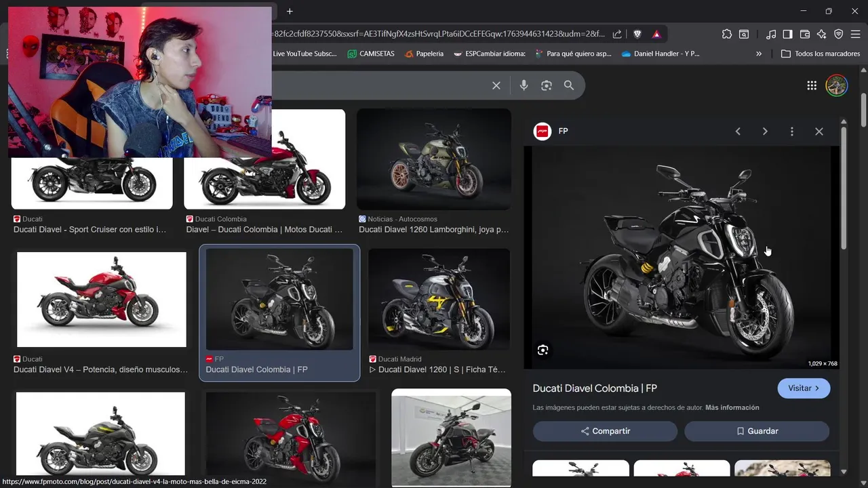The height and width of the screenshot is (488, 868).
Task: Click the Noticias - Autocosmos source label
Action: click(x=402, y=219)
